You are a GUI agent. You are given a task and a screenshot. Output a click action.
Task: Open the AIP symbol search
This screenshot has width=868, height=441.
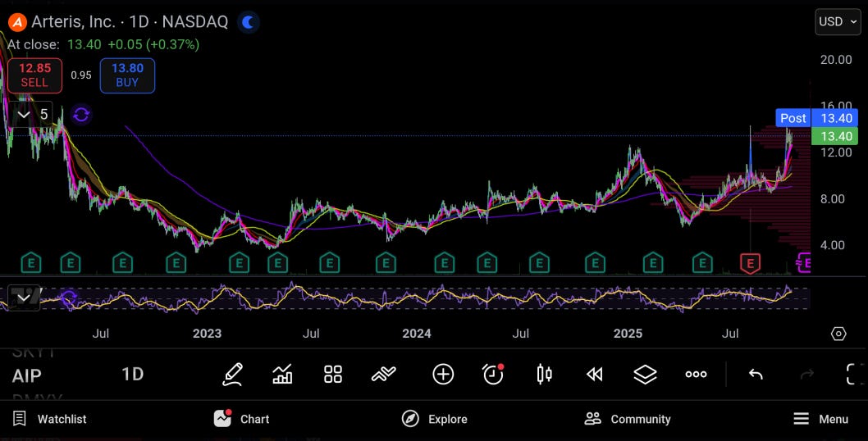click(26, 375)
